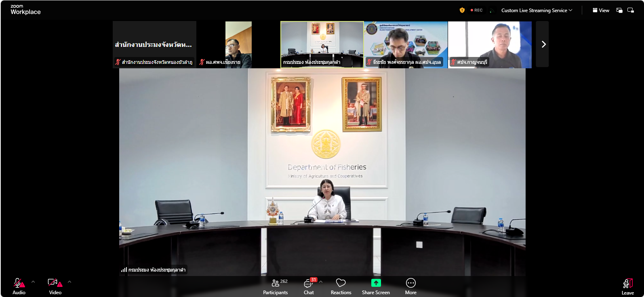Click the REC recording indicator

(x=477, y=11)
